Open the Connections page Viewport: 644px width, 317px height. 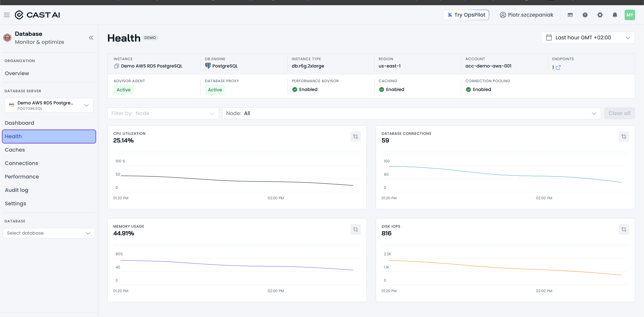point(21,163)
